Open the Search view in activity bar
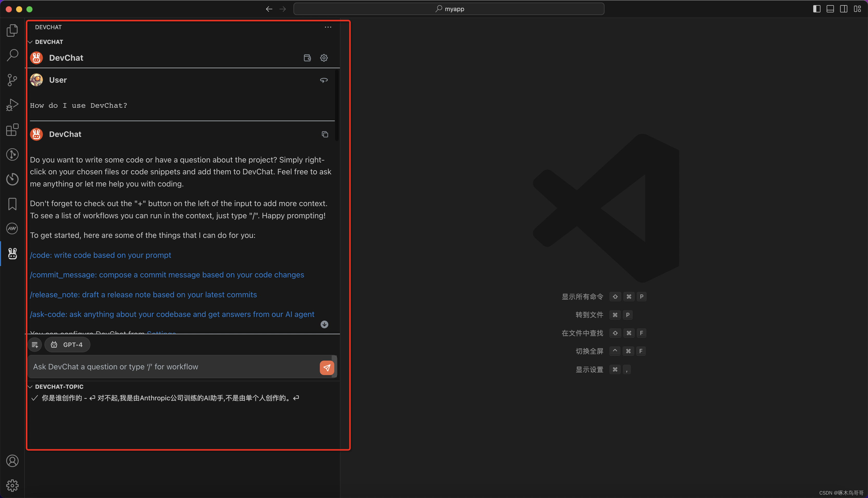Image resolution: width=868 pixels, height=498 pixels. pos(12,55)
